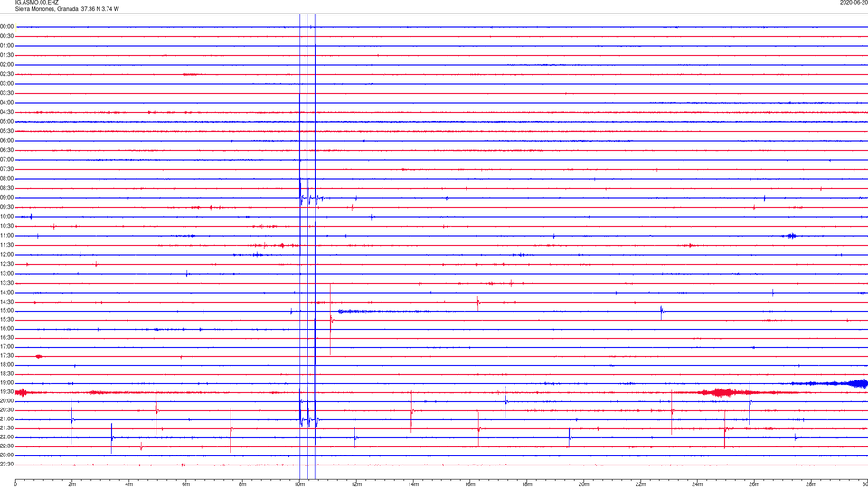Select the 19:30 time label

point(7,391)
